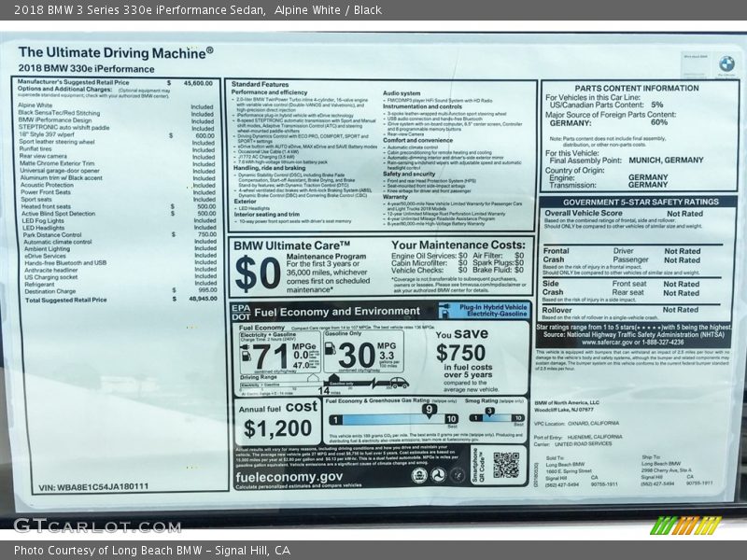
Task: Select 'Active Blind Spot Detection' line
Action: point(59,214)
